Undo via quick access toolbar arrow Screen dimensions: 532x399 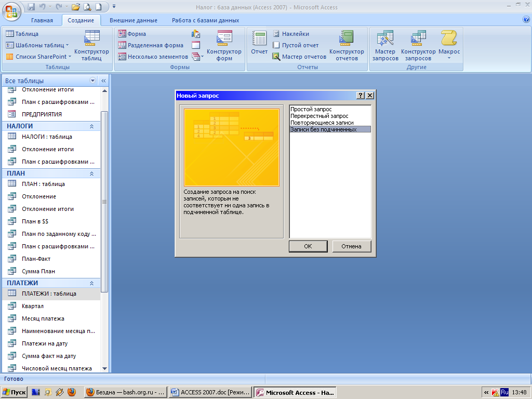pos(42,7)
